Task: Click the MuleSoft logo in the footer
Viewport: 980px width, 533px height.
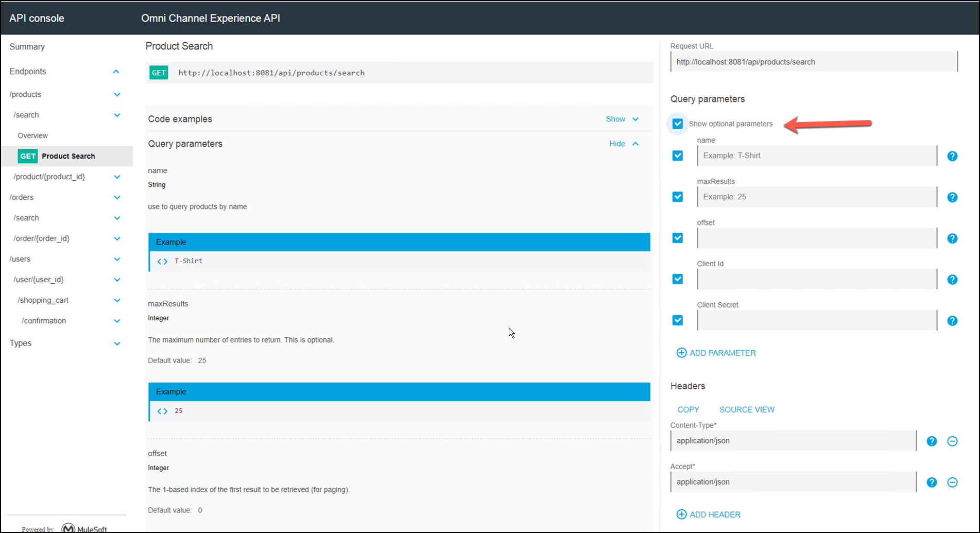Action: [84, 528]
